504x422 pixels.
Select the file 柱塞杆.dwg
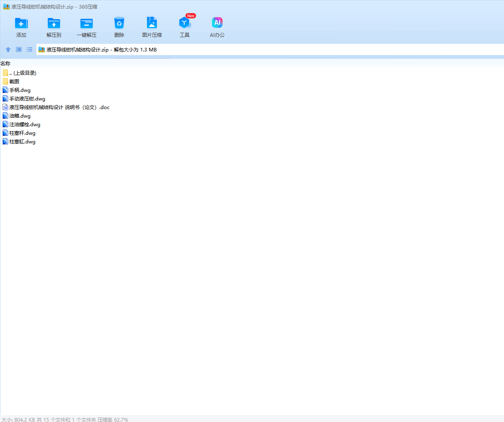pyautogui.click(x=19, y=133)
